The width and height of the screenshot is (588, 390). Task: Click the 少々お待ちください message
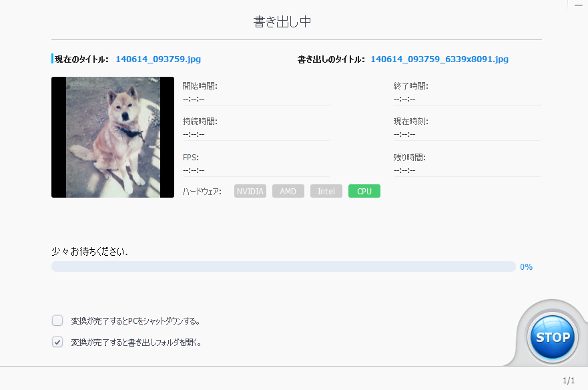point(89,252)
